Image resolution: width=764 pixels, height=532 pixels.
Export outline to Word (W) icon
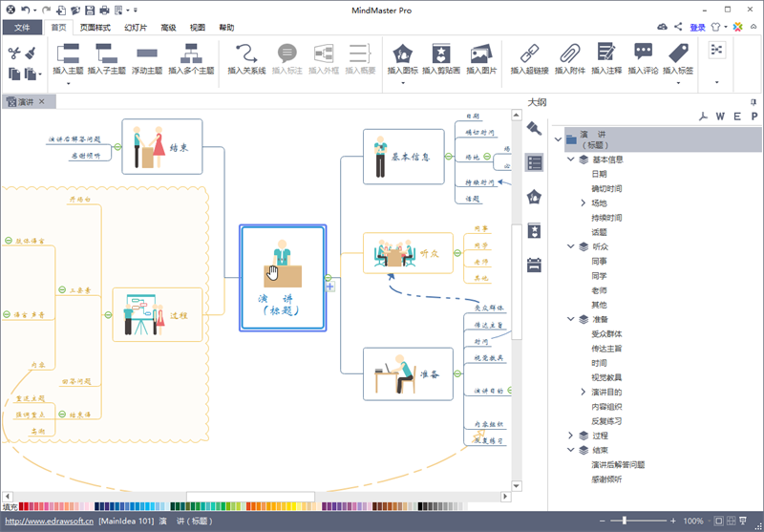pyautogui.click(x=720, y=117)
